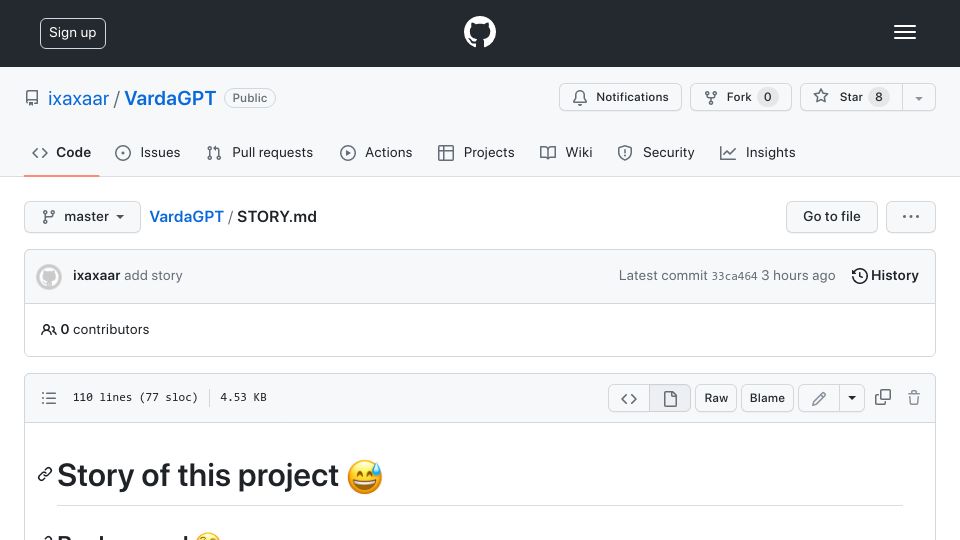Click the Go to file button
Image resolution: width=960 pixels, height=540 pixels.
[x=831, y=217]
